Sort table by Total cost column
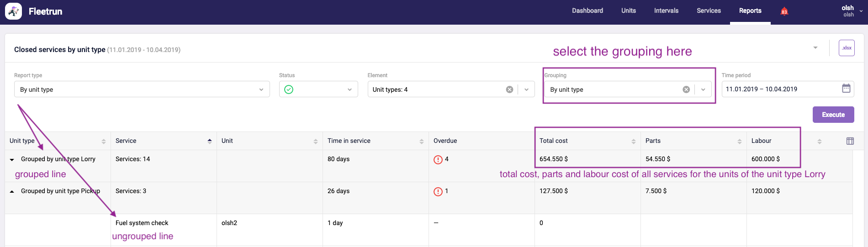The height and width of the screenshot is (247, 868). coord(633,141)
